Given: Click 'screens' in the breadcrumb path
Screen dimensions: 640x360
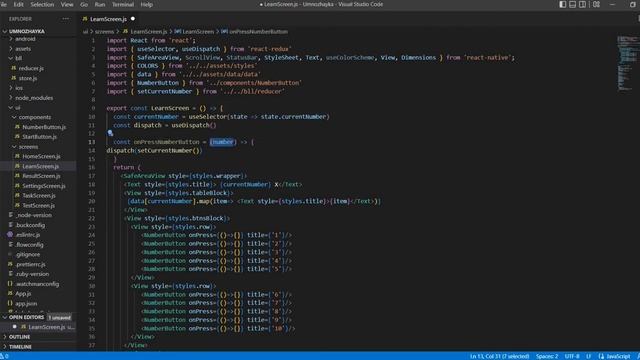Looking at the screenshot, I should 104,31.
